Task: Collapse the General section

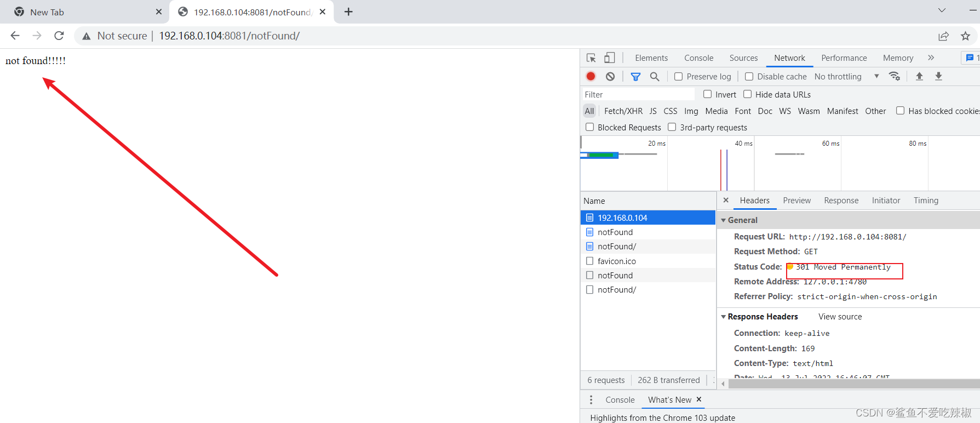Action: (x=724, y=220)
